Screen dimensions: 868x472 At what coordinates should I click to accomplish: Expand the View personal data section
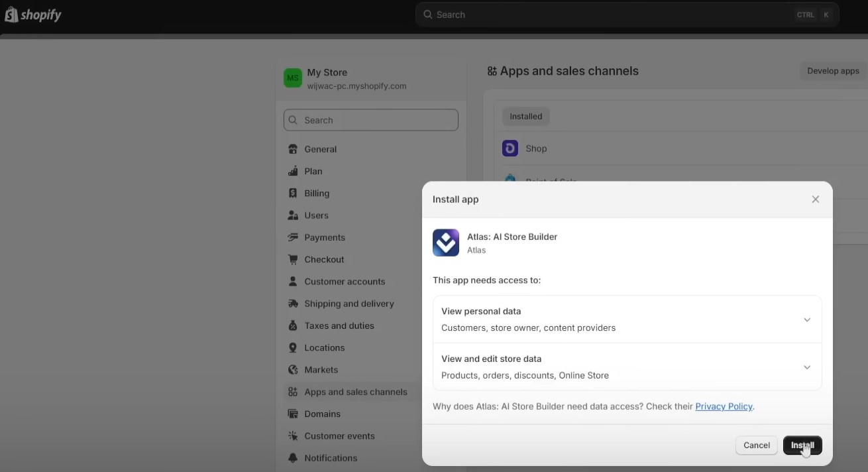coord(807,320)
